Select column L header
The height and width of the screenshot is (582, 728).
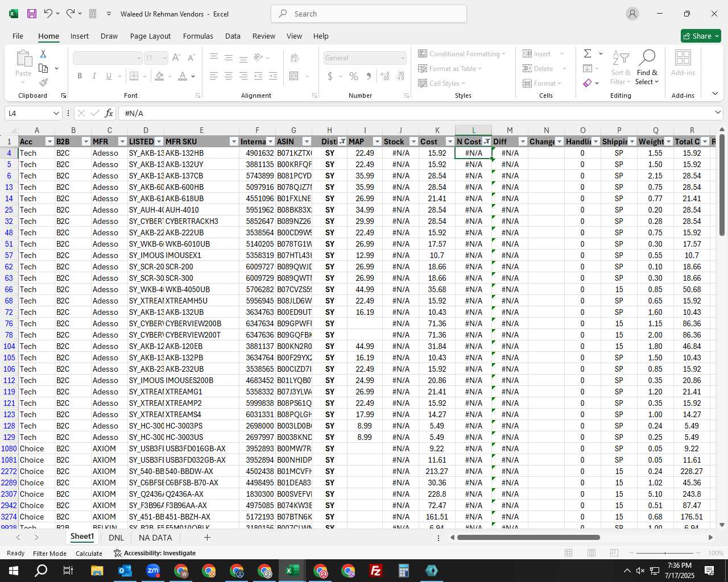[473, 130]
